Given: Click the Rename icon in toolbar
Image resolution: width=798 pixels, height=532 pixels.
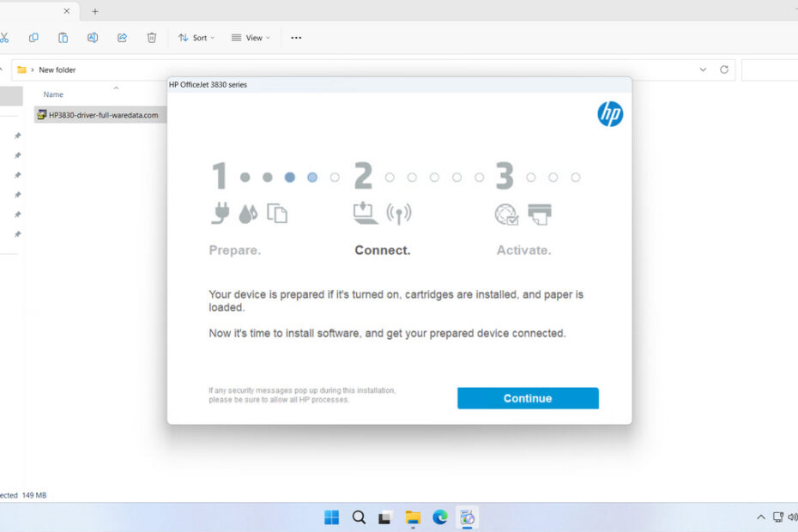Looking at the screenshot, I should (x=93, y=38).
